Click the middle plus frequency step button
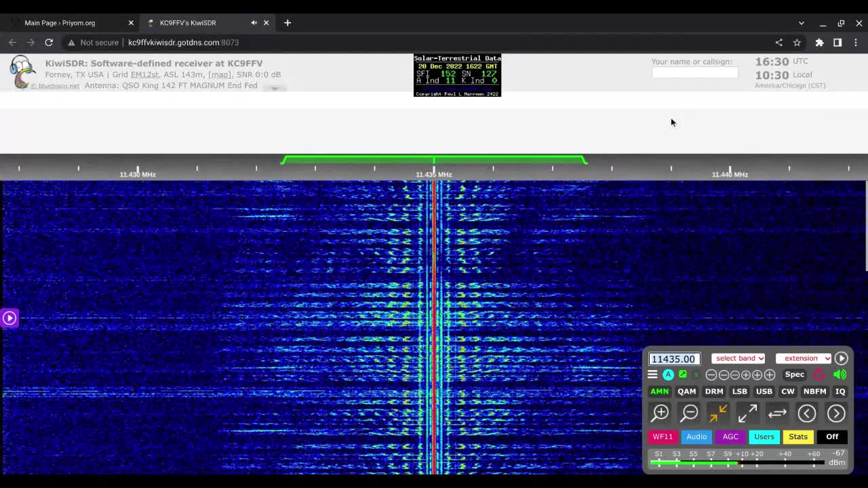Viewport: 868px width, 488px height. (x=757, y=375)
